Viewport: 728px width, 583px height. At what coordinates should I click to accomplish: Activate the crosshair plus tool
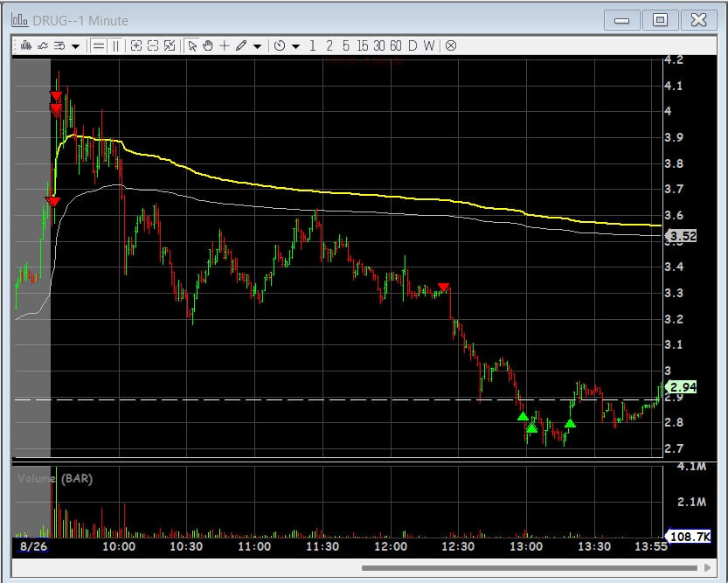tap(225, 45)
